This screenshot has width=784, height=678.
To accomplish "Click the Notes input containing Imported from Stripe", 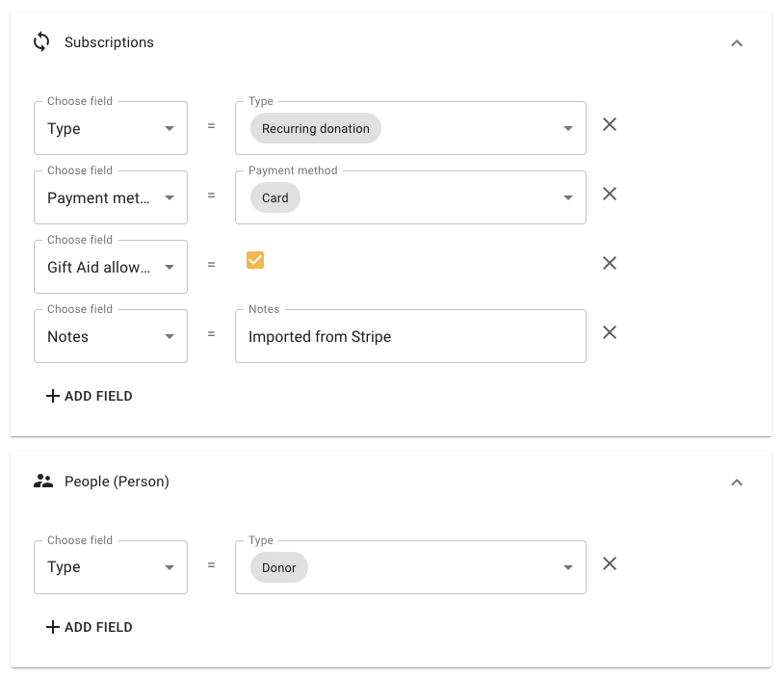I will [x=410, y=336].
